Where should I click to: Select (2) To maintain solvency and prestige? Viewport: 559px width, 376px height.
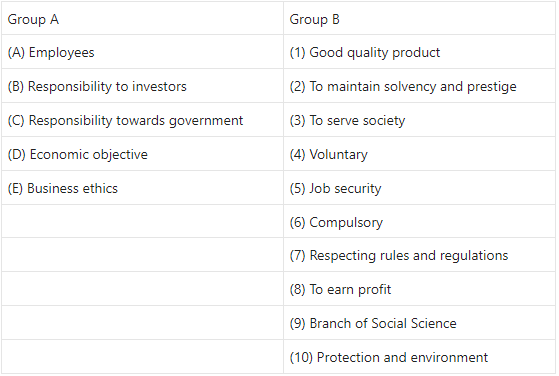(419, 86)
